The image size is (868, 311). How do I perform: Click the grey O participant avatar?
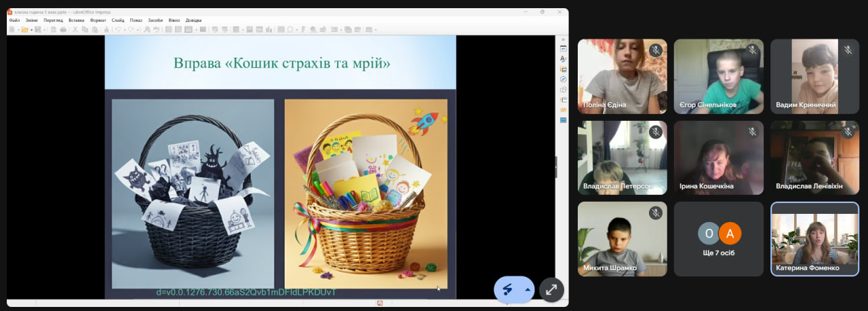pyautogui.click(x=709, y=234)
